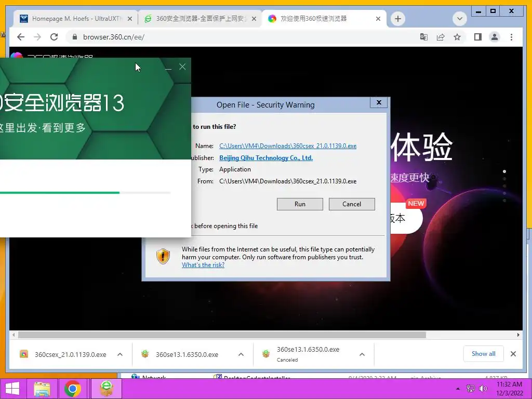
Task: Click the canceled 360se13.1.6350.0.exe download item
Action: point(307,354)
